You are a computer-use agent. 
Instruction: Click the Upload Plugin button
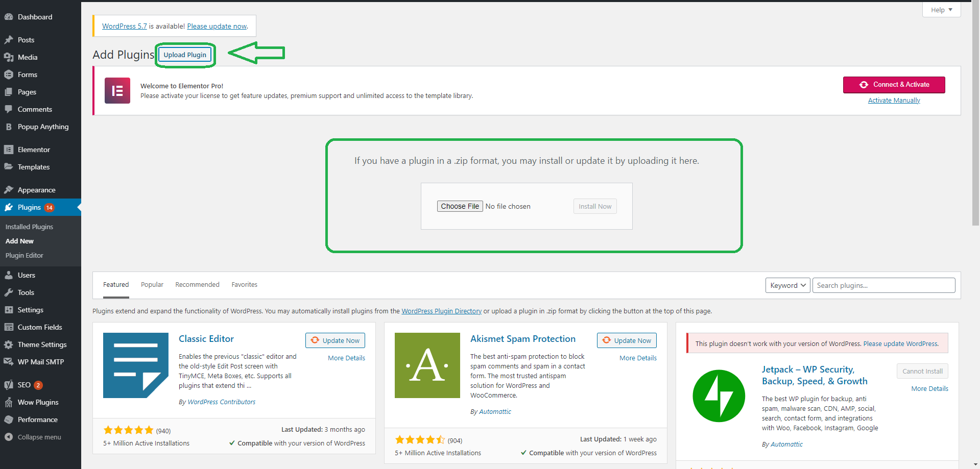click(x=185, y=55)
